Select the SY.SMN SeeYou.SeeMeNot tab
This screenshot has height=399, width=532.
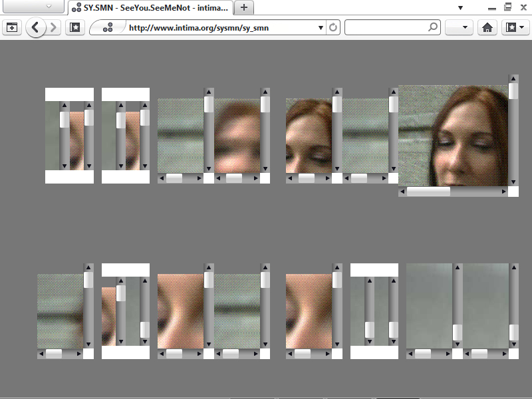point(152,7)
